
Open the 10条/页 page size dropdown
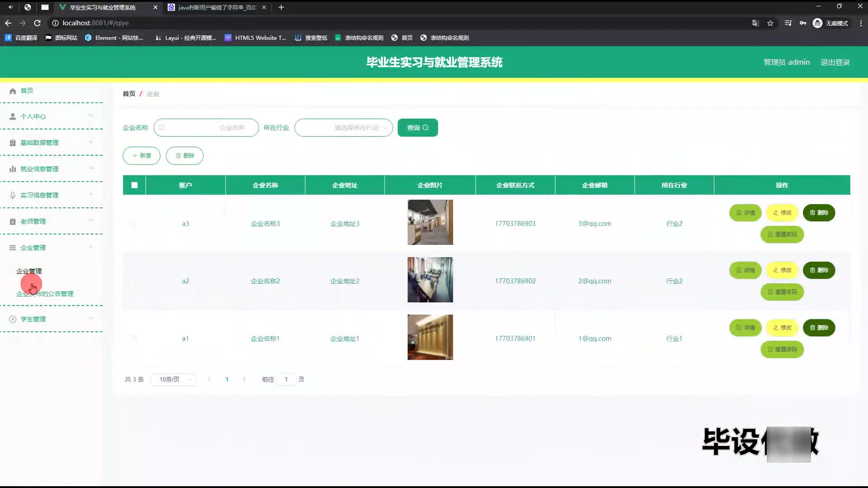(x=174, y=380)
